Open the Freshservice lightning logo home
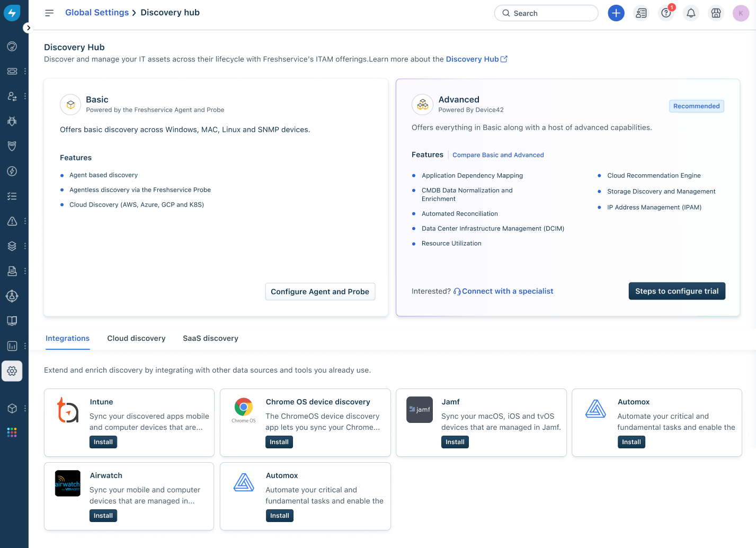The image size is (756, 548). pos(12,13)
